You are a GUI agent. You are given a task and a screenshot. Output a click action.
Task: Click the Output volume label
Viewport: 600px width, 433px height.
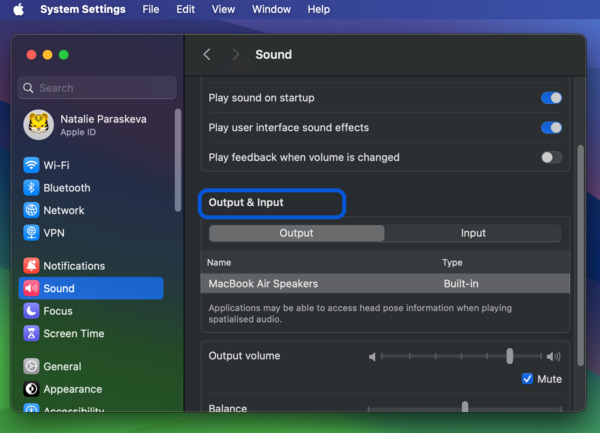(244, 356)
